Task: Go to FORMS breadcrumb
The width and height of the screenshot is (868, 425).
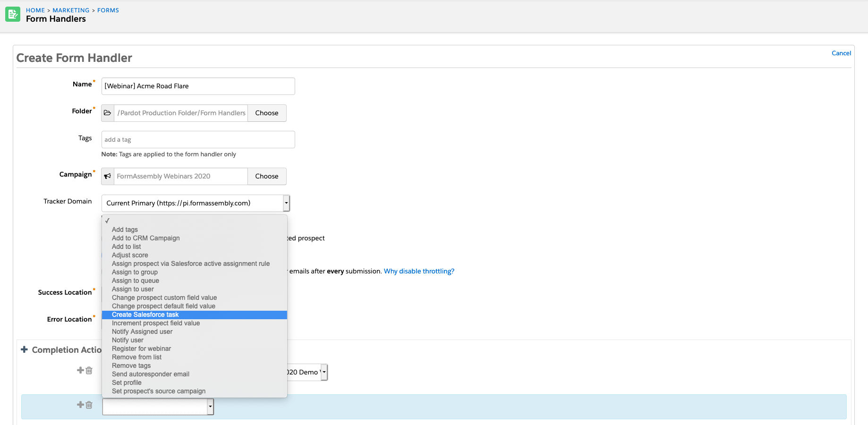Action: (108, 10)
